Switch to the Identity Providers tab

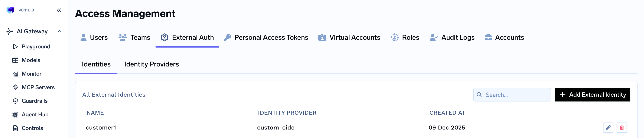151,64
